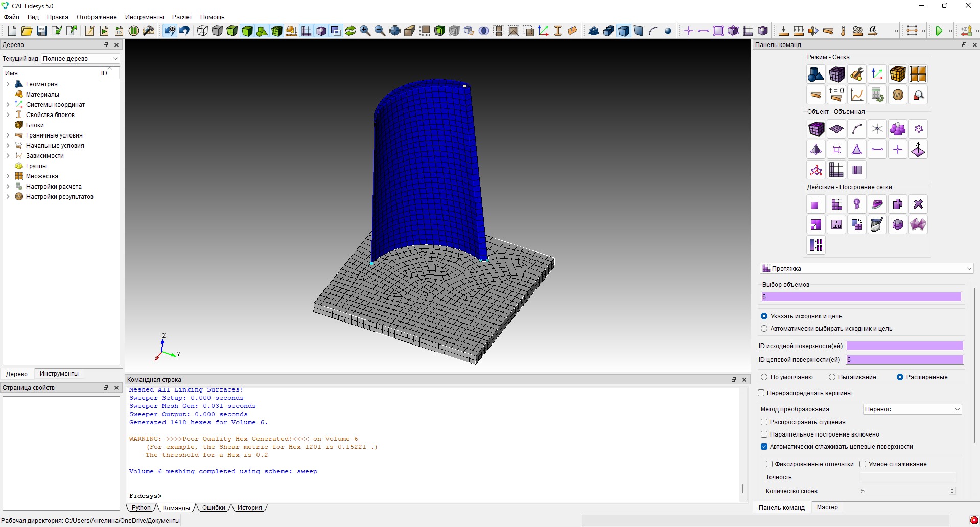Switch to the Python tab
Screen dimensions: 980x527
tap(141, 508)
